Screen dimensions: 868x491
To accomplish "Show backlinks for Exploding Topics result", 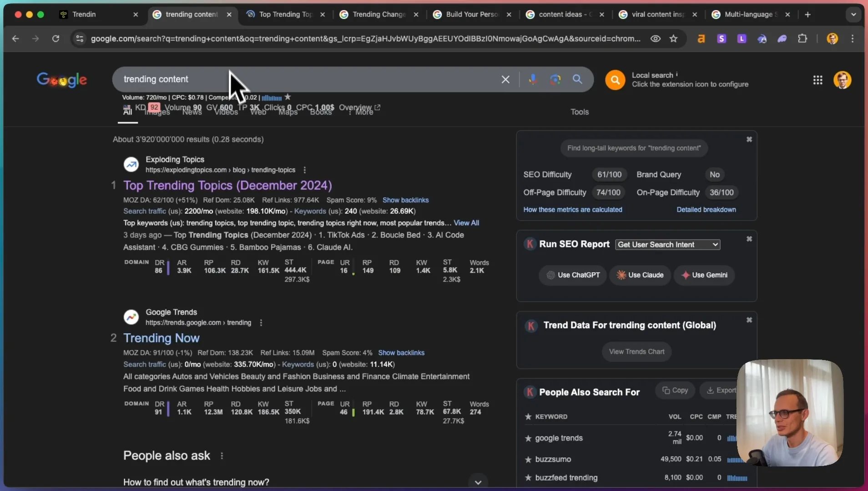I will tap(405, 200).
